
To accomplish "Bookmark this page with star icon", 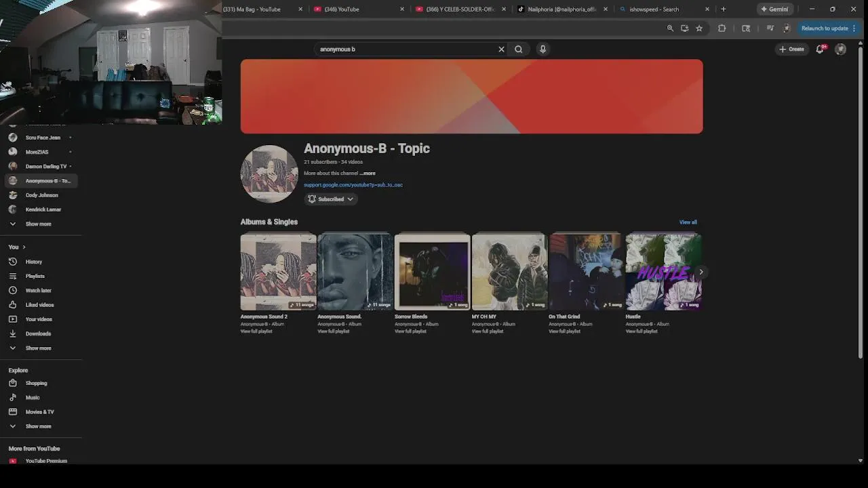I will point(699,28).
